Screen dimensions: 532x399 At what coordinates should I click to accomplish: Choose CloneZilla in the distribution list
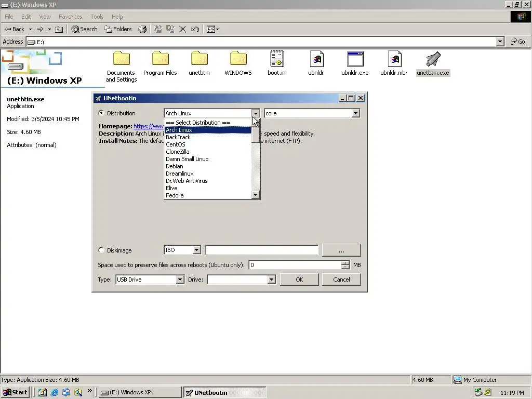click(x=208, y=152)
